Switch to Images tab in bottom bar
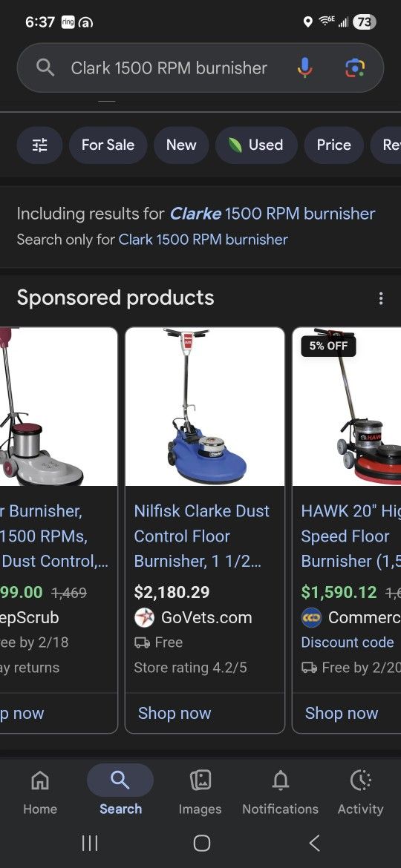Viewport: 401px width, 868px height. (200, 793)
